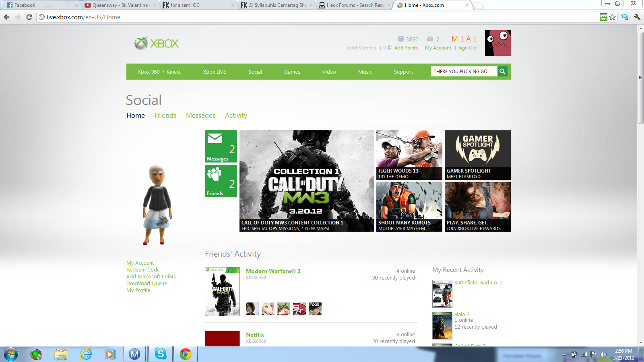
Task: Click the Maxthon M icon in taskbar
Action: (135, 354)
